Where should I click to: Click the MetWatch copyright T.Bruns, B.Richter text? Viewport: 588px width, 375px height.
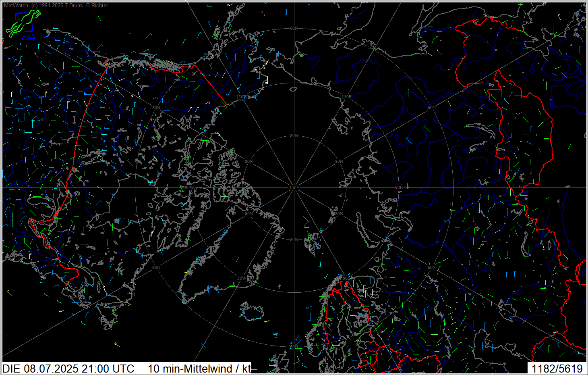pos(56,6)
